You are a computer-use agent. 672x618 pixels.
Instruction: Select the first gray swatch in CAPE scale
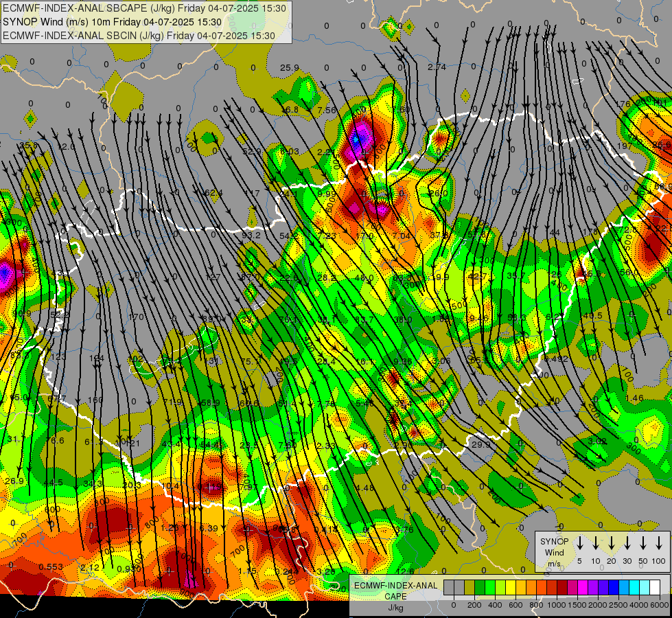click(449, 587)
